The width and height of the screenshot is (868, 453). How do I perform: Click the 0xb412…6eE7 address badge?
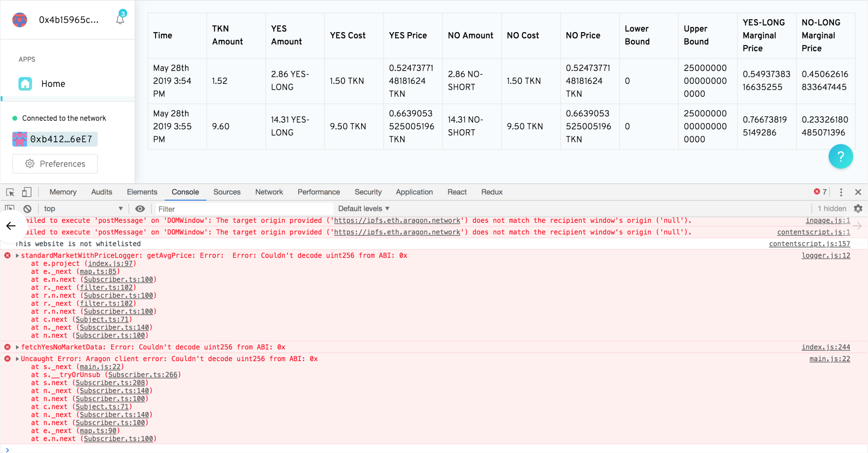[x=55, y=139]
